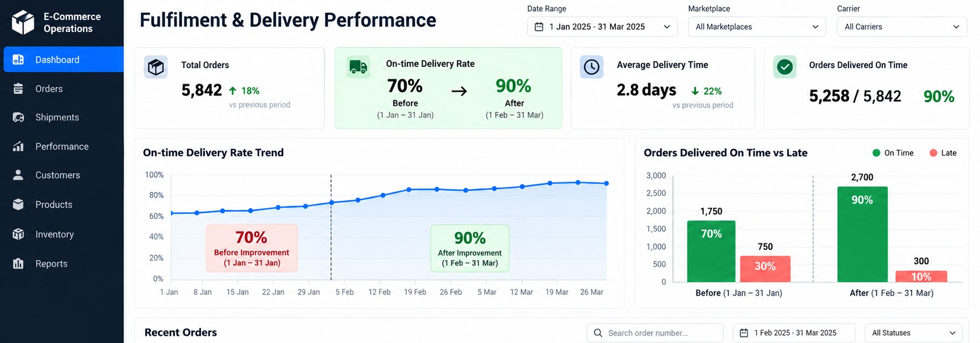Click the last trend line data point
Viewport: 980px width, 343px height.
click(607, 183)
